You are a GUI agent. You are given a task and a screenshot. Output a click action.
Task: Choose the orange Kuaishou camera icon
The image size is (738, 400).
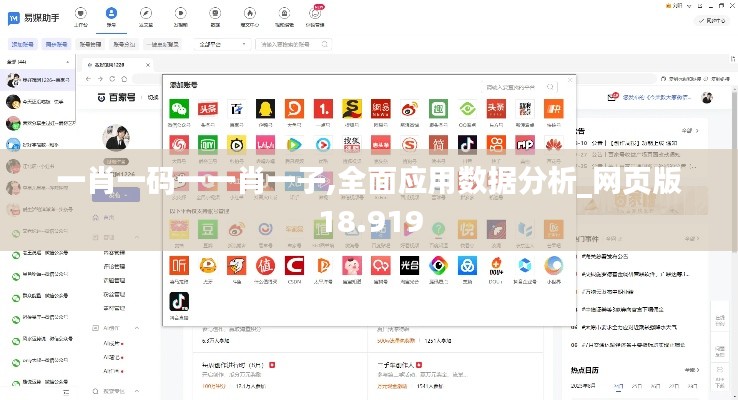(496, 145)
